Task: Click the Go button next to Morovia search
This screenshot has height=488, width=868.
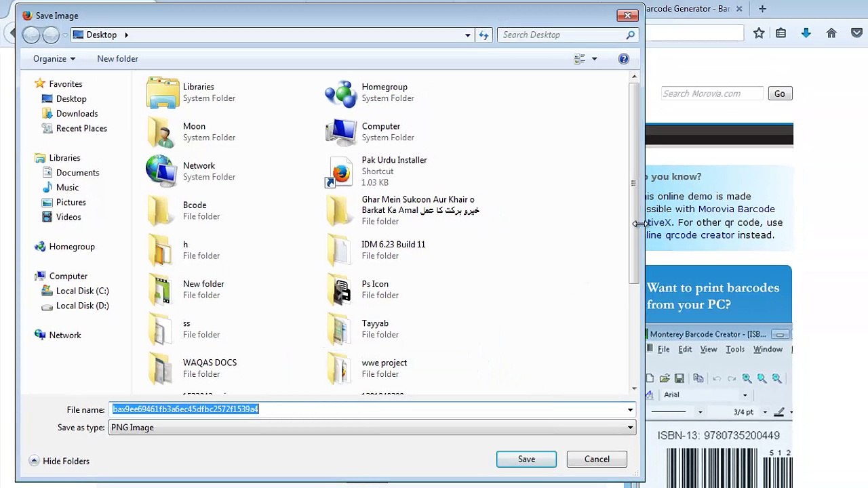Action: tap(780, 94)
